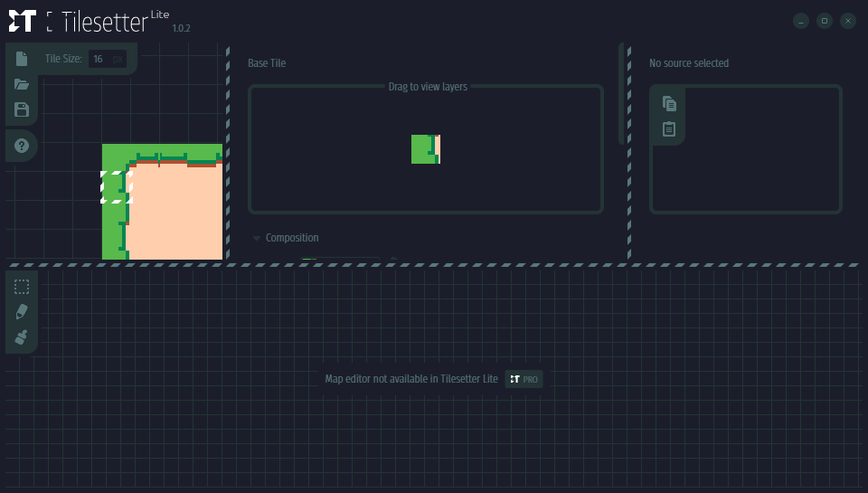Copy source using the copy icon
Viewport: 868px width, 493px height.
[x=669, y=103]
